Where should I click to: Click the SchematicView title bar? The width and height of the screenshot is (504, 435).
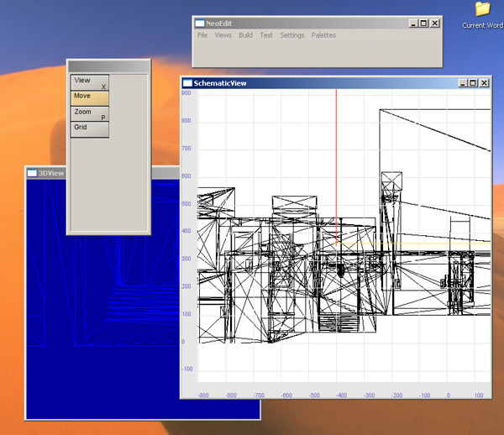pos(336,83)
